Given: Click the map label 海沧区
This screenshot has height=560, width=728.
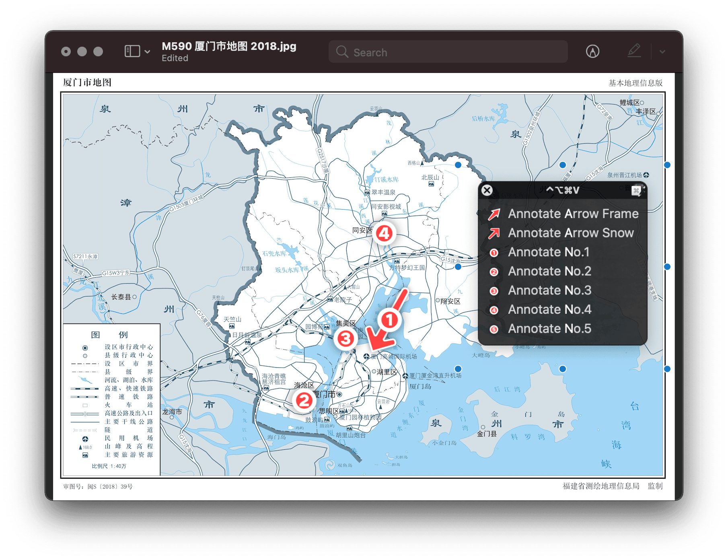Looking at the screenshot, I should [304, 385].
